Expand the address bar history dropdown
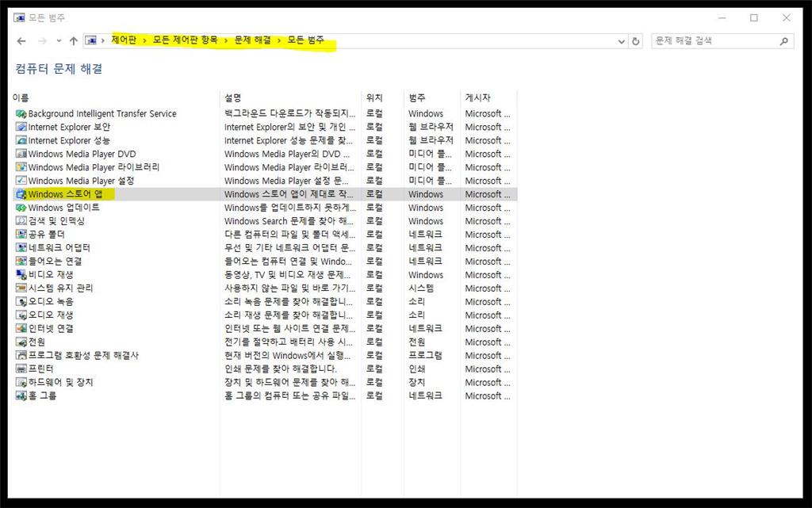This screenshot has width=812, height=508. click(622, 41)
